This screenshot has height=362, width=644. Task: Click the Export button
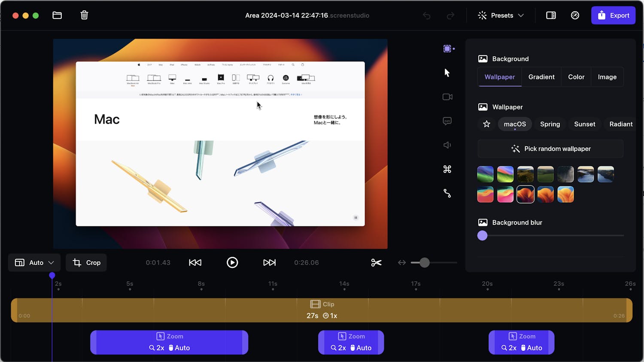(613, 15)
